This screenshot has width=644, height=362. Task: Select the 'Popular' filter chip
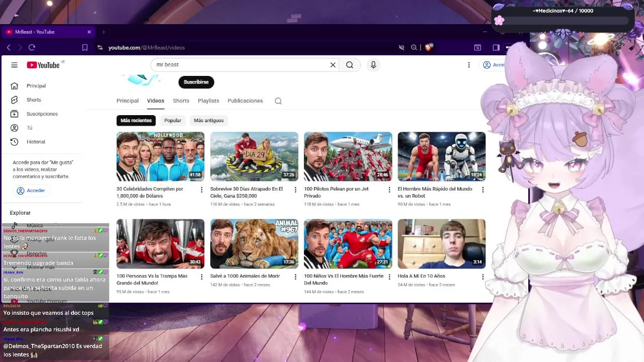point(173,121)
